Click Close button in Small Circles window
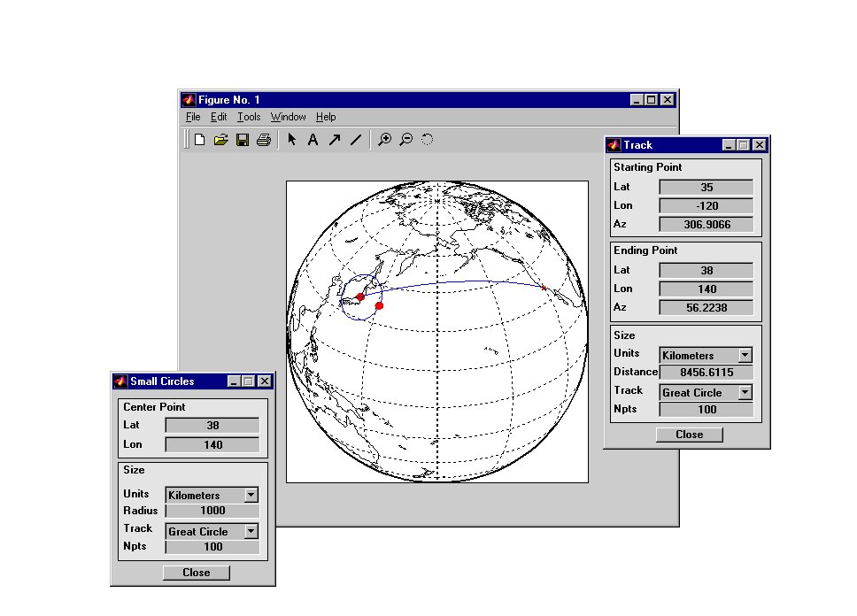 click(x=197, y=573)
